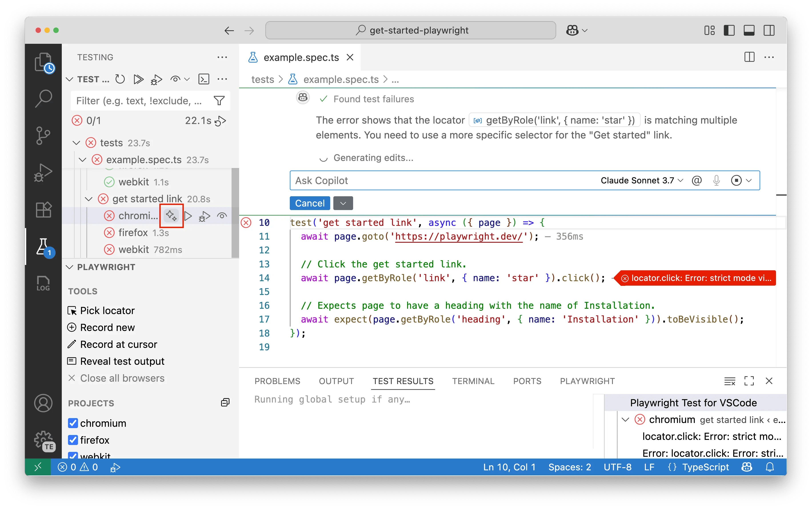Cancel the Copilot edit generation
The image size is (812, 509).
309,203
